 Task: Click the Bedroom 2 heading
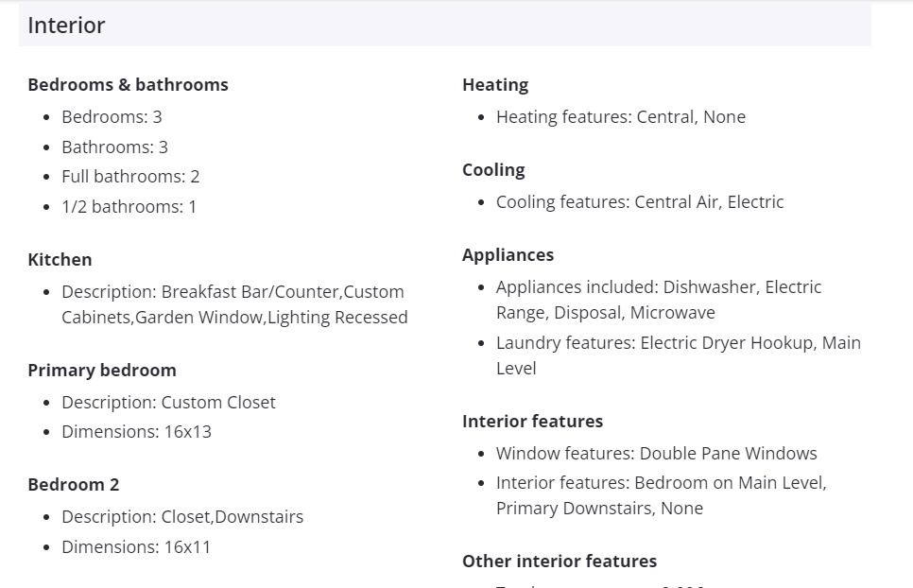pyautogui.click(x=74, y=485)
